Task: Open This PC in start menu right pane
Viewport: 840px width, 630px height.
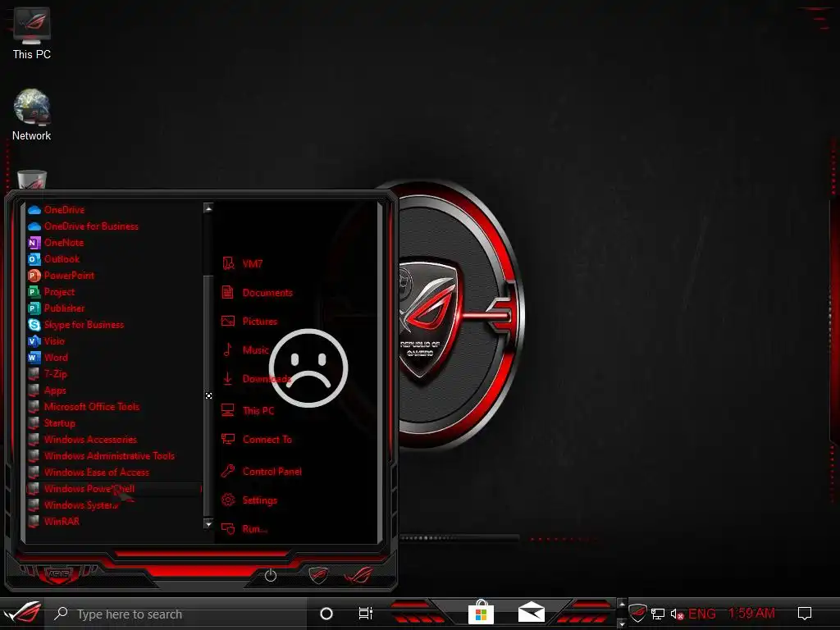Action: (248, 411)
